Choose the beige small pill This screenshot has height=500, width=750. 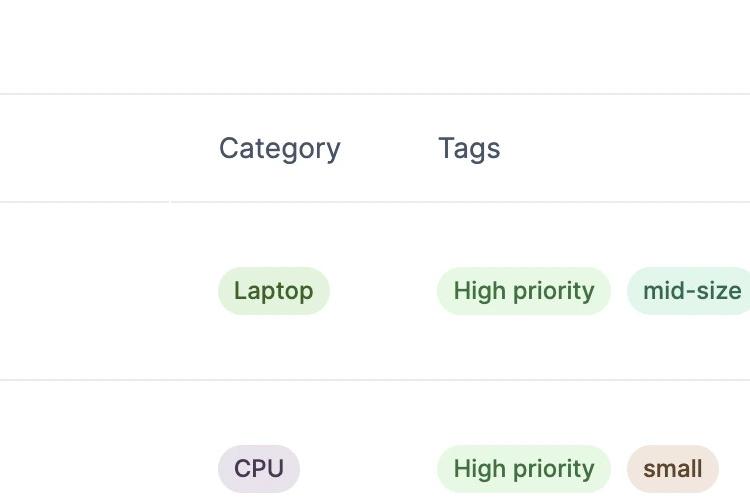coord(673,469)
